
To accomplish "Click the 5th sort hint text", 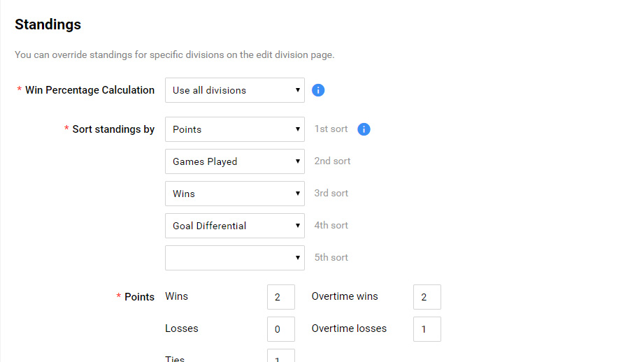I will tap(331, 257).
